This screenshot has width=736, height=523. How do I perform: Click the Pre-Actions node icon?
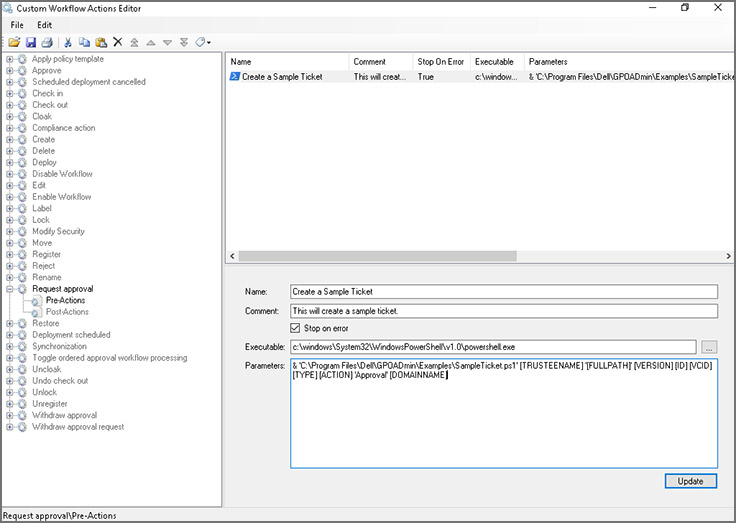[36, 301]
